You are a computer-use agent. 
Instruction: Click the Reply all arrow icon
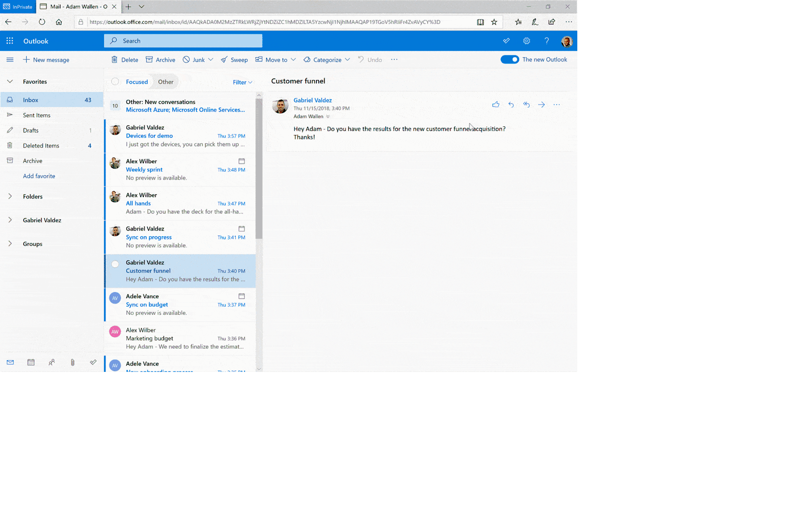526,105
